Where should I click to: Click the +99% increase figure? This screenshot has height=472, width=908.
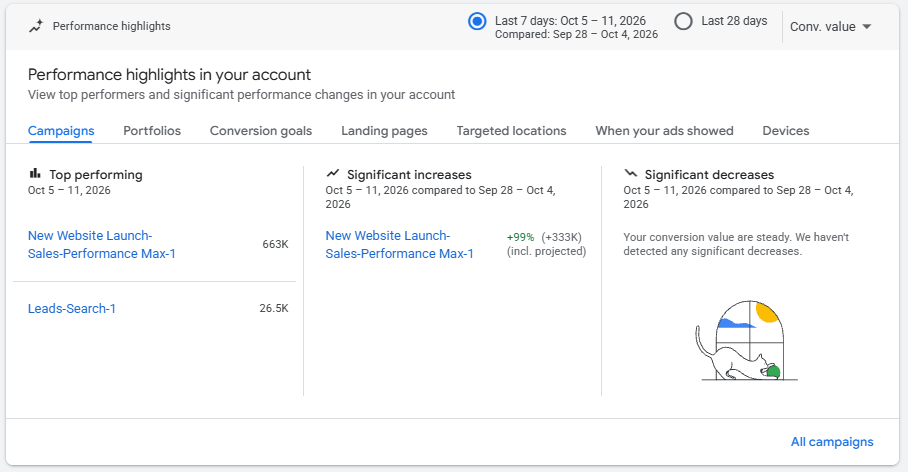pyautogui.click(x=521, y=237)
